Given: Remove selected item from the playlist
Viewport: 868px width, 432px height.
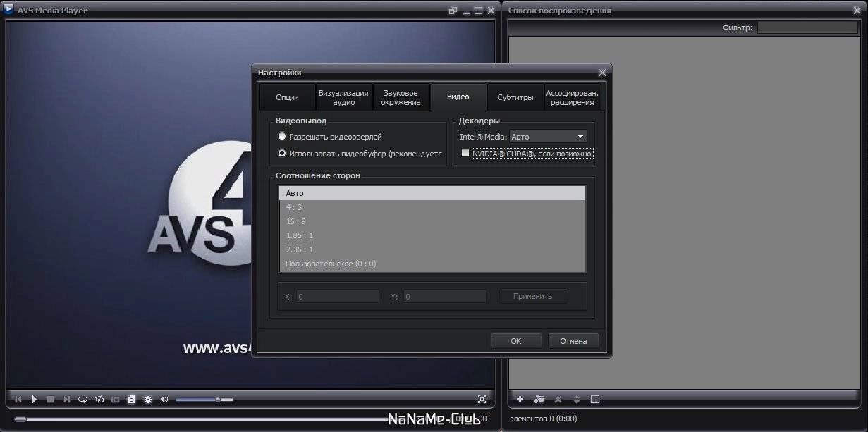Looking at the screenshot, I should 558,400.
